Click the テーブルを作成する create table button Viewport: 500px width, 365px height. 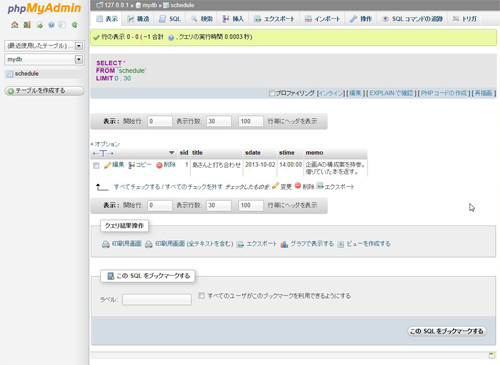(x=44, y=91)
